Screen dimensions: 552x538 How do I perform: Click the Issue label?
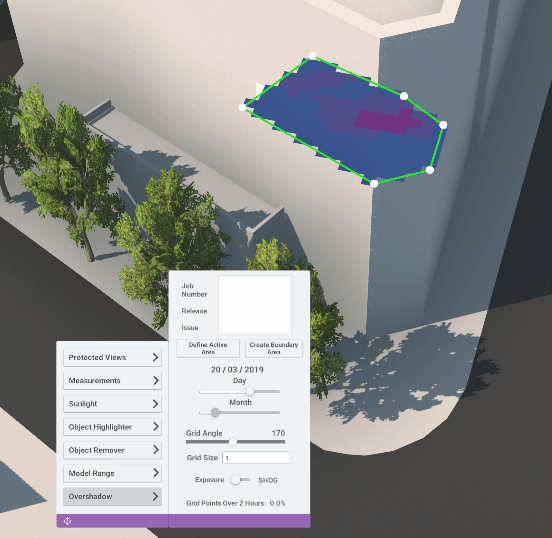click(x=190, y=328)
